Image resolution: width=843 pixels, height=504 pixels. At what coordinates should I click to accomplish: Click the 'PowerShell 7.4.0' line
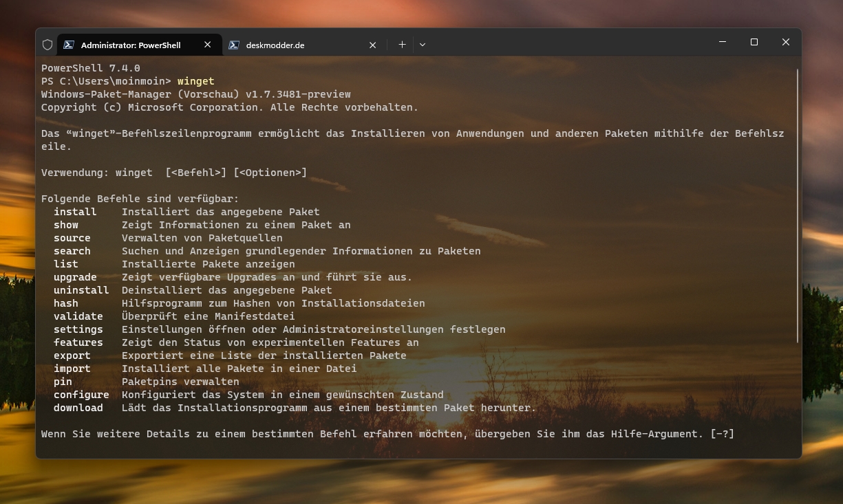91,68
